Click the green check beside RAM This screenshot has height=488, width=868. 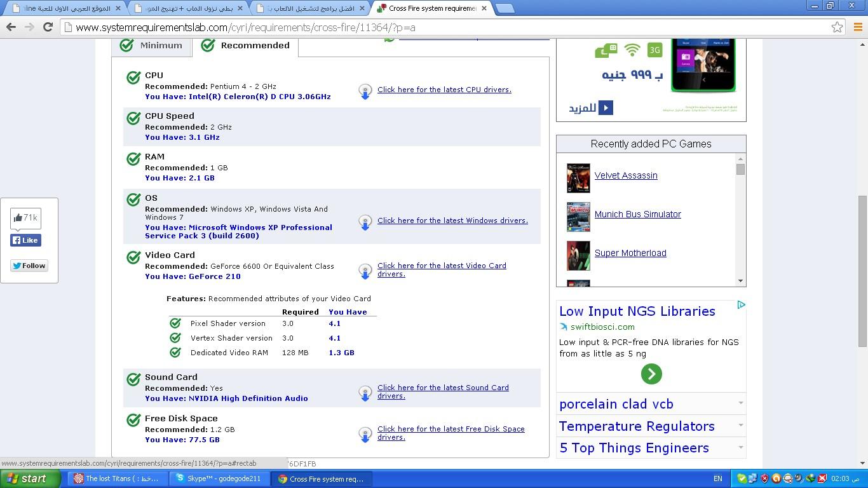[x=133, y=159]
